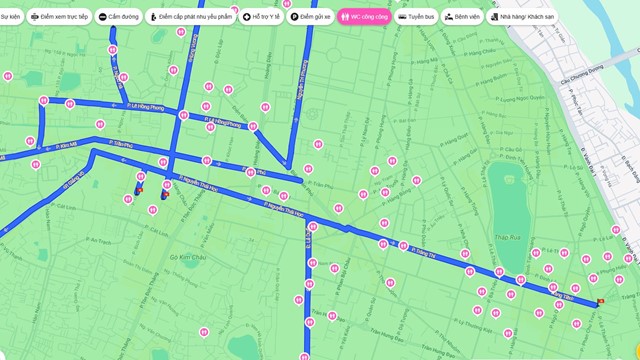Toggle the 'WC công cộng' filter chip
This screenshot has width=640, height=360.
tap(364, 17)
